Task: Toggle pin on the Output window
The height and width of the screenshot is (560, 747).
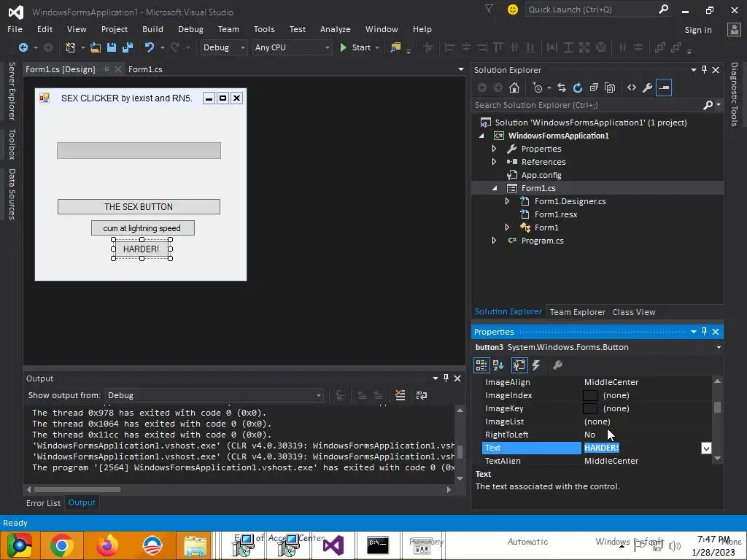Action: (446, 378)
